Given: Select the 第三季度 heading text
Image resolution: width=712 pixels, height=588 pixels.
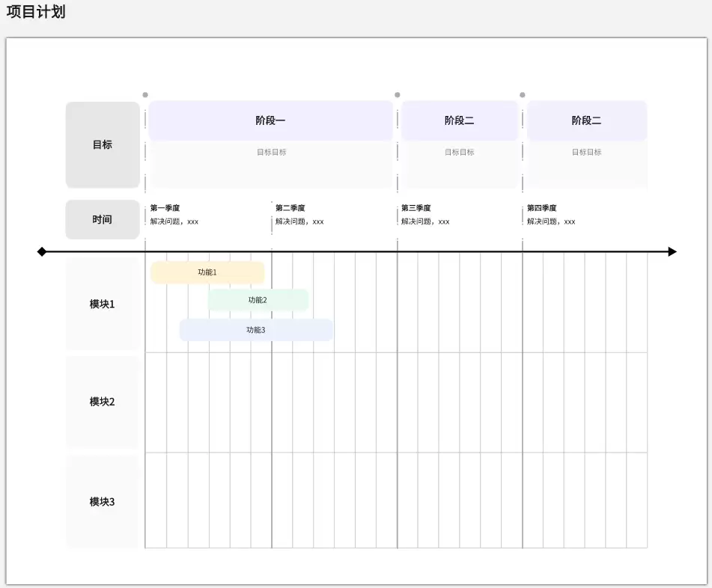Looking at the screenshot, I should coord(416,208).
